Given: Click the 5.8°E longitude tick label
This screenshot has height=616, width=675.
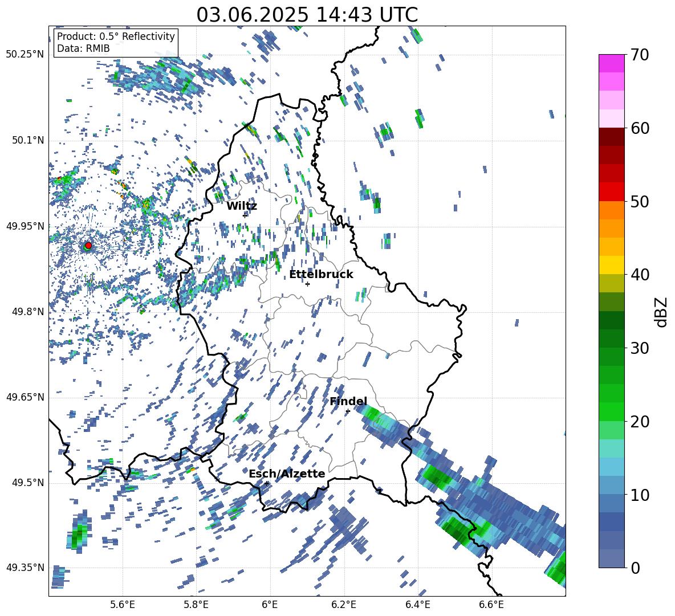Looking at the screenshot, I should (x=196, y=605).
